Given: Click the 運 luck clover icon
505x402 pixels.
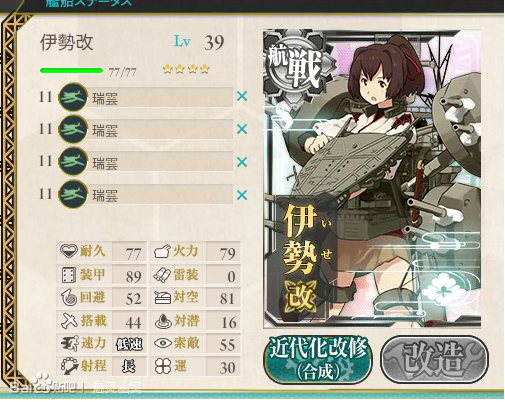Looking at the screenshot, I should (163, 366).
